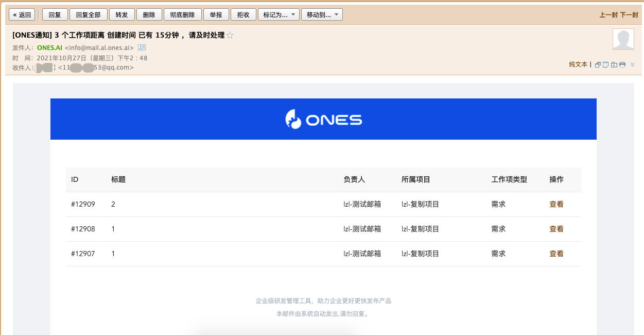644x335 pixels.
Task: Delete the email via 删除
Action: click(x=149, y=15)
